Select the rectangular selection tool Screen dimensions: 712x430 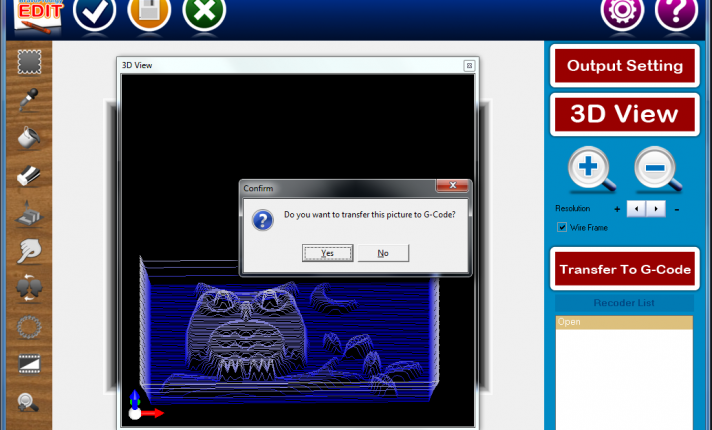pyautogui.click(x=29, y=63)
